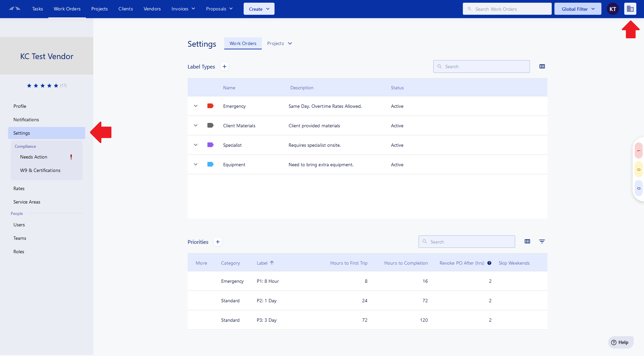Screen dimensions: 644x356
Task: Click the Needs Action red alert icon
Action: coord(71,157)
